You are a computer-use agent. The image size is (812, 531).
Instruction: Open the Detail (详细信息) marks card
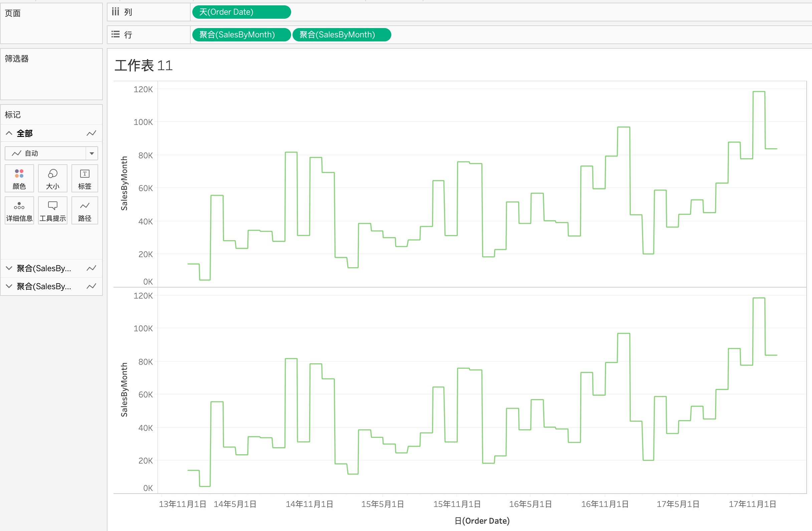tap(19, 210)
